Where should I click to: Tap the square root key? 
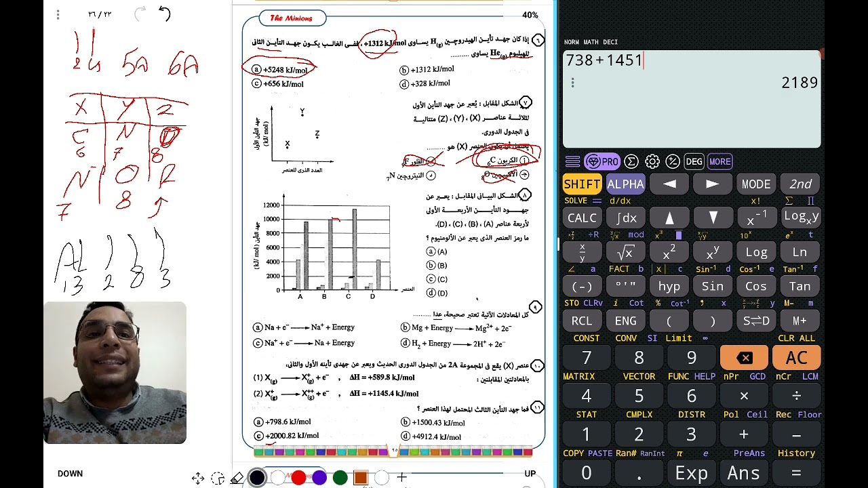(625, 252)
